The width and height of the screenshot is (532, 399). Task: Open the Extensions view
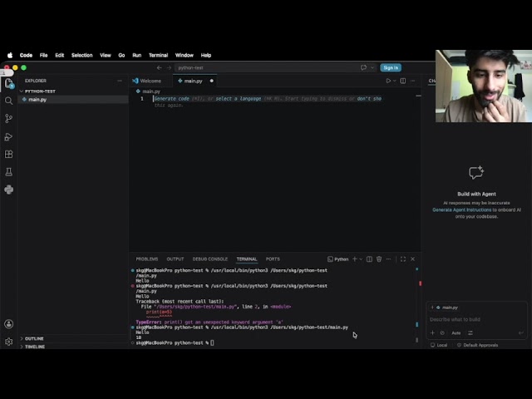(9, 155)
